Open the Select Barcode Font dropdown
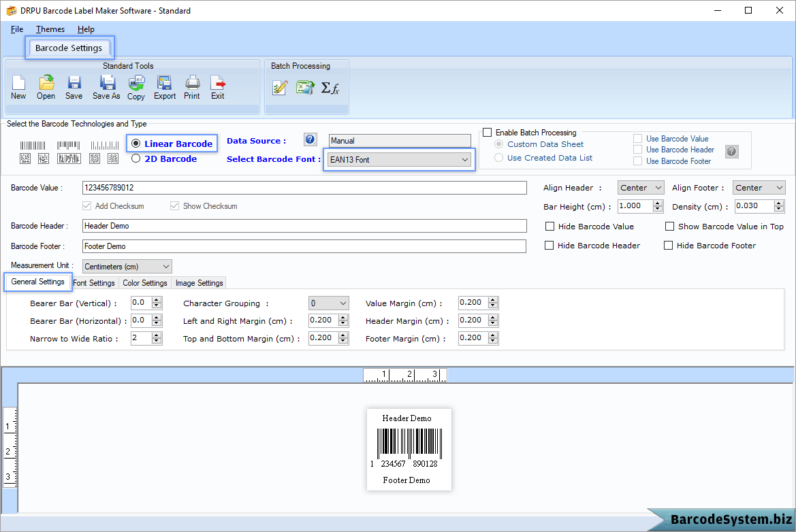 399,159
